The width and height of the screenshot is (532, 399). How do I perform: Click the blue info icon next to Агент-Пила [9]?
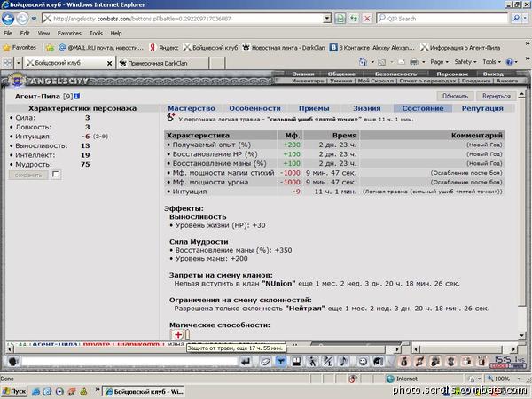[76, 97]
